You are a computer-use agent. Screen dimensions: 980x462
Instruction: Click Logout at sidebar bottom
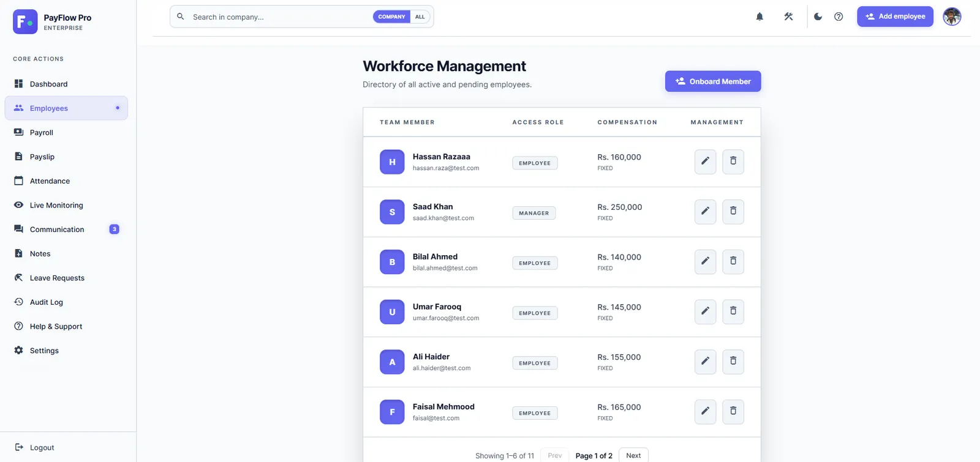pos(35,447)
